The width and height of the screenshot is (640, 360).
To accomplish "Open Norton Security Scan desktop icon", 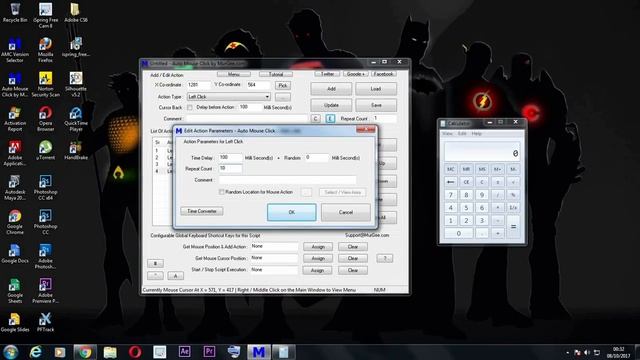I will pyautogui.click(x=45, y=84).
